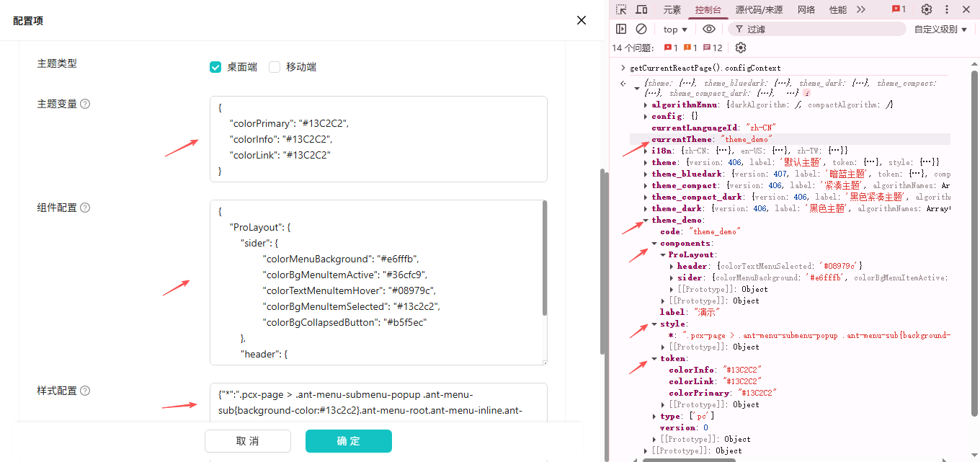Click the 取消 button
Image resolution: width=980 pixels, height=462 pixels.
247,441
